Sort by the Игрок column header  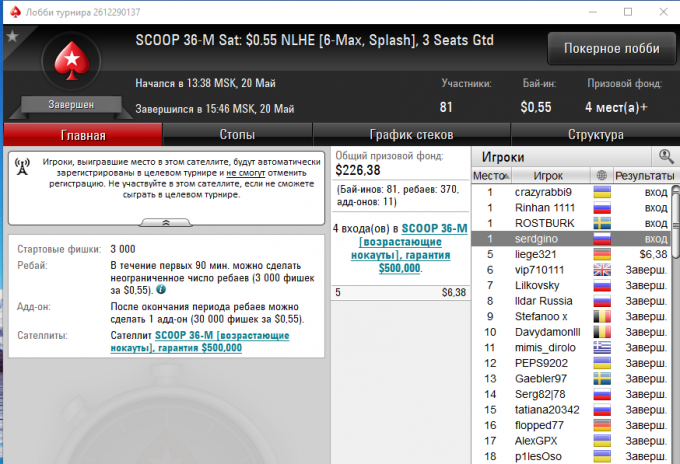[x=550, y=176]
